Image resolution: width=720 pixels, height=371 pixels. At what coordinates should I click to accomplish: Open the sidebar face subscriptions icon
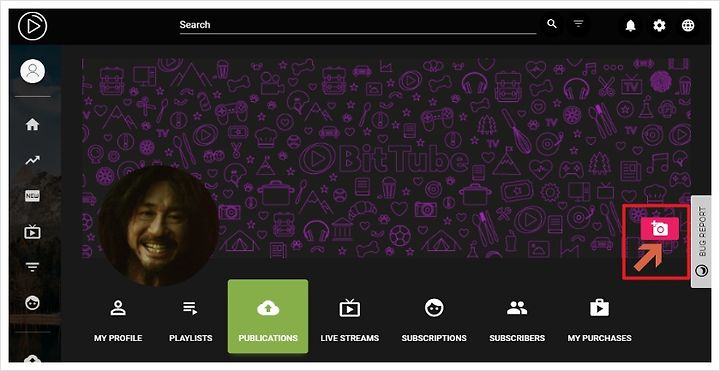(x=33, y=303)
